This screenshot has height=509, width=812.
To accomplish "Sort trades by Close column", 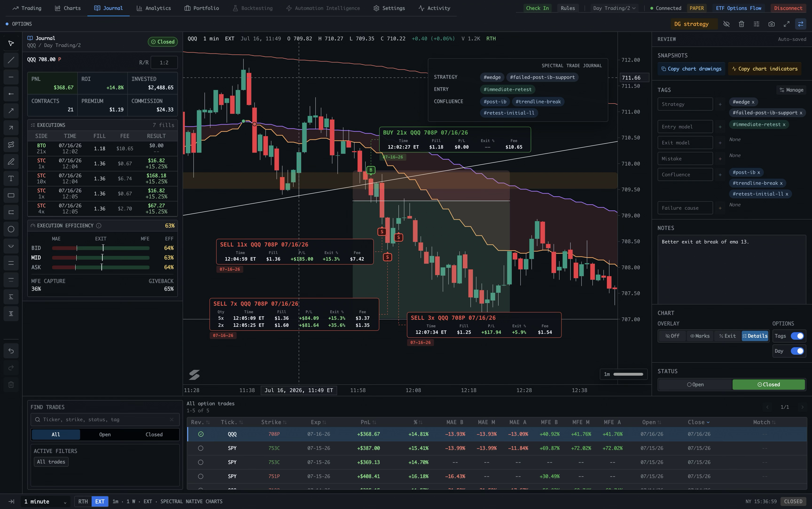I will pyautogui.click(x=699, y=422).
